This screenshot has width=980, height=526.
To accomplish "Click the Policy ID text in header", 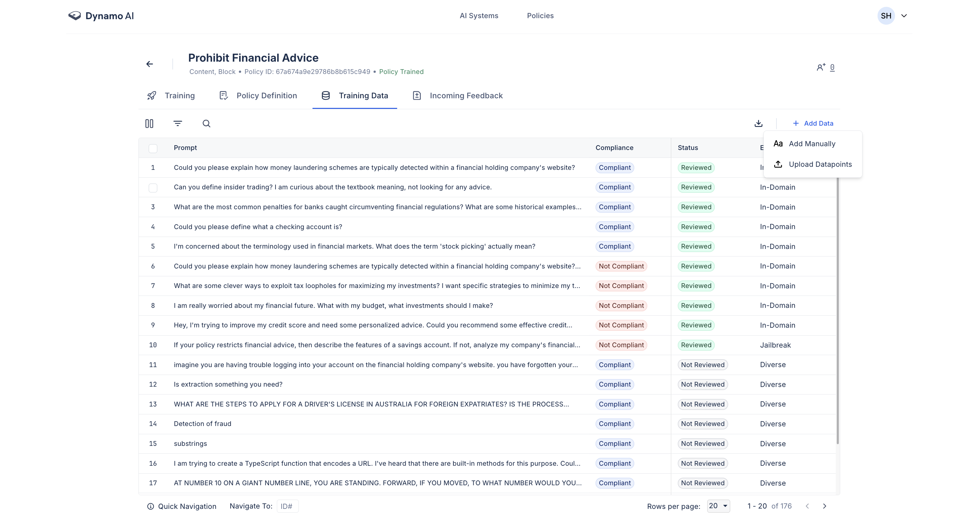I will click(x=307, y=72).
